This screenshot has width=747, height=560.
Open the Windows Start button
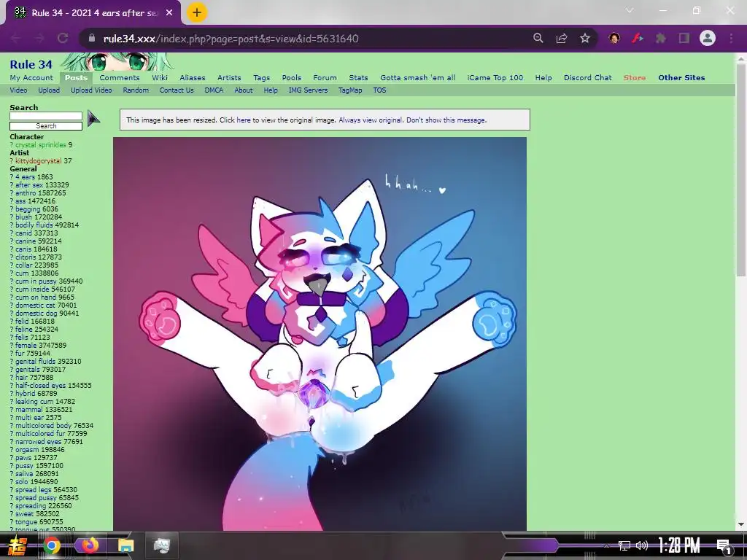[x=18, y=545]
